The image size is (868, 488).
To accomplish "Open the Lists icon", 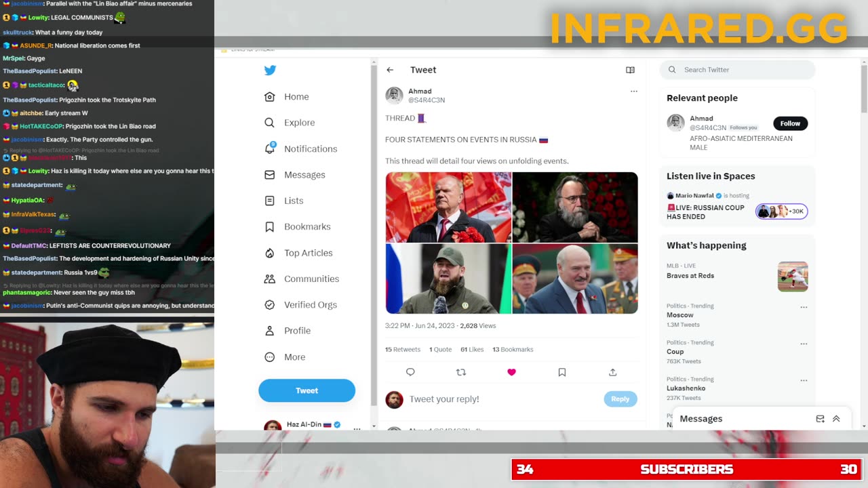I will (269, 201).
